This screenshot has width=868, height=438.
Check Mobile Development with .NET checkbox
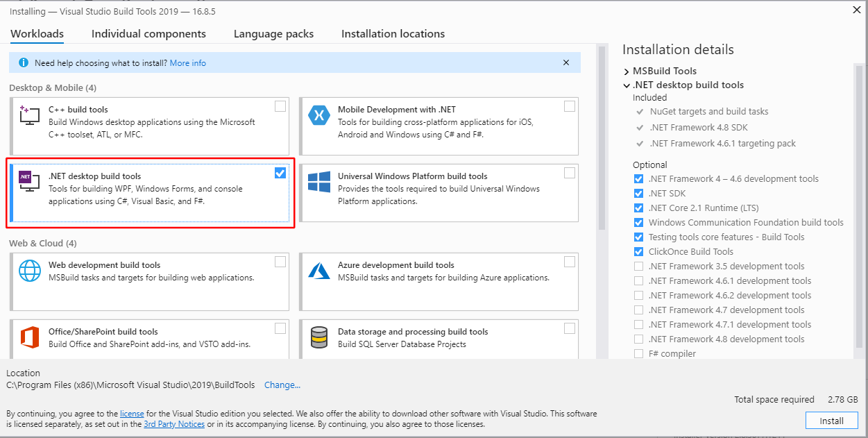click(x=569, y=106)
